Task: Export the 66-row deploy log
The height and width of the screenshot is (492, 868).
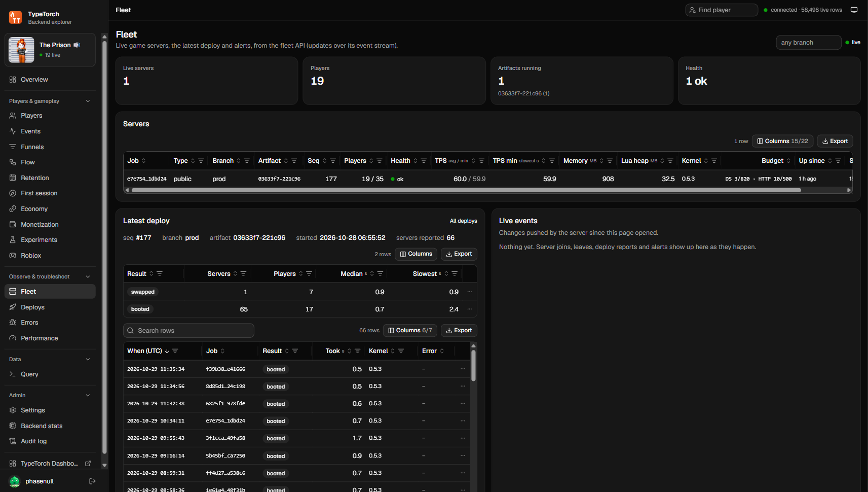Action: point(459,331)
